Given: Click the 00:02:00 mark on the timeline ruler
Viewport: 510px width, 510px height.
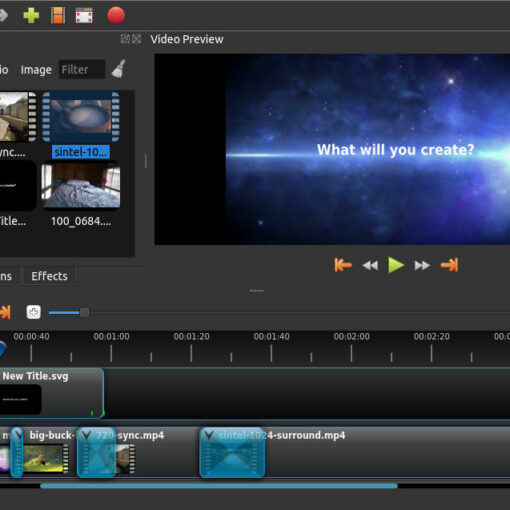Looking at the screenshot, I should pos(352,337).
